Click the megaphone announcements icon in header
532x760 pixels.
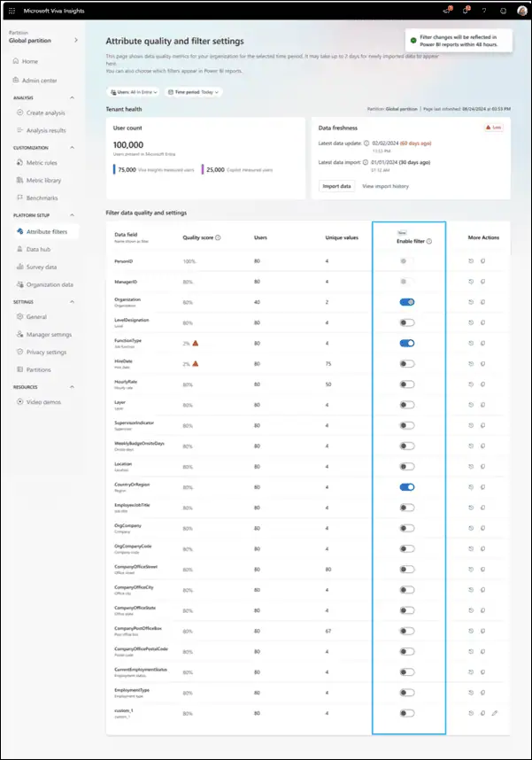tap(447, 10)
